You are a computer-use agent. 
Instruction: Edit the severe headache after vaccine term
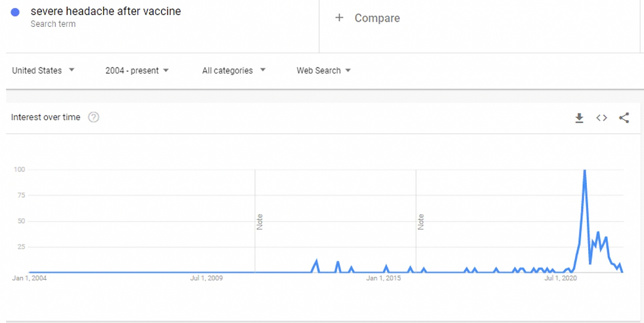click(x=106, y=12)
